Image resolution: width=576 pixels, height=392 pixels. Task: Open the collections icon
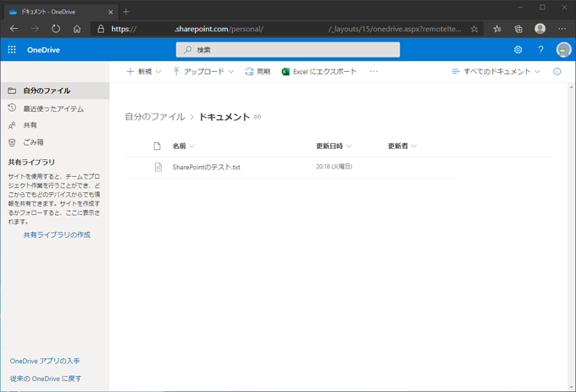pos(518,29)
